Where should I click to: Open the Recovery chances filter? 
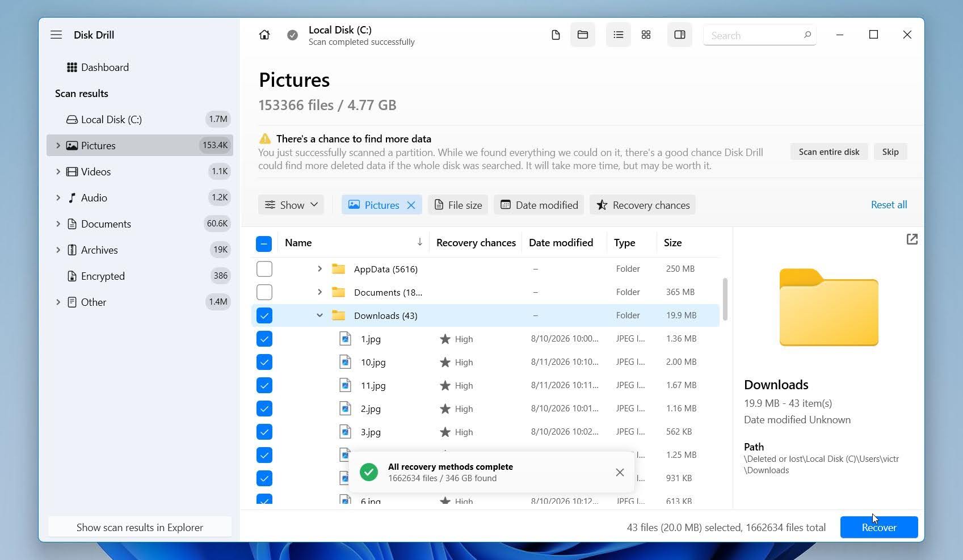(642, 205)
